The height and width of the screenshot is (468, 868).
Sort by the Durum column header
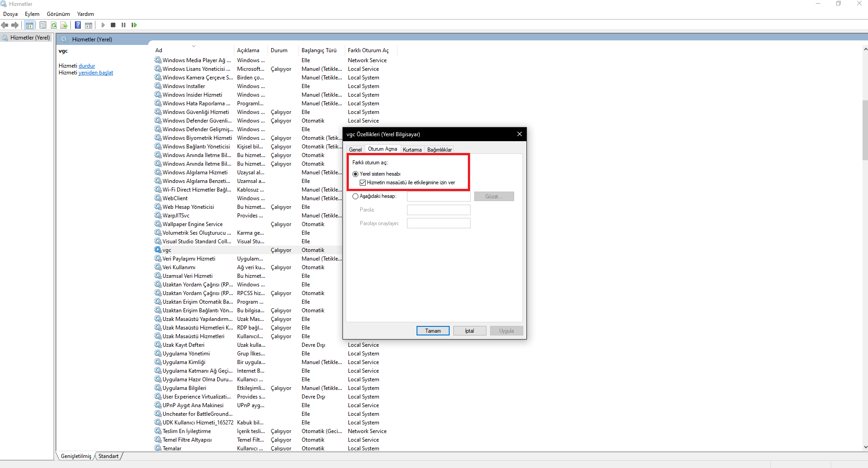click(283, 50)
